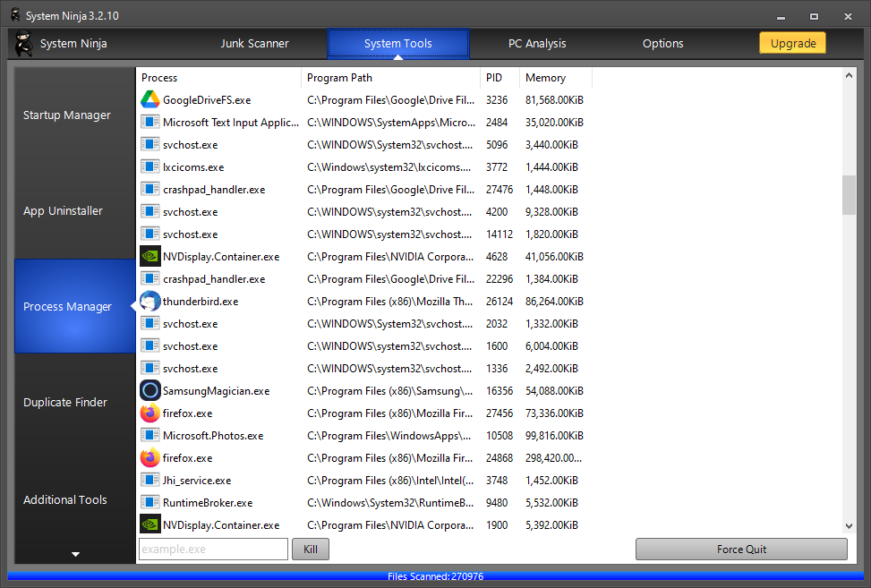The height and width of the screenshot is (588, 871).
Task: Open the Options tab
Action: point(662,43)
